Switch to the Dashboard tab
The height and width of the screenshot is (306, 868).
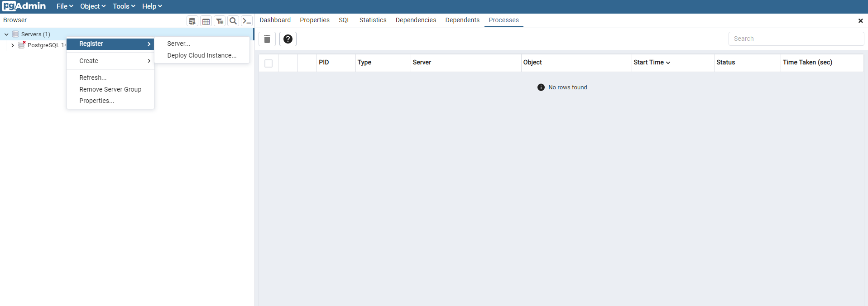tap(275, 20)
